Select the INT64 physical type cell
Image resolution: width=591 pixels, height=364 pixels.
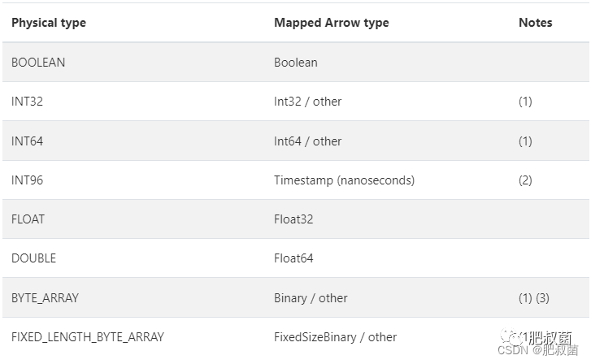(x=28, y=141)
